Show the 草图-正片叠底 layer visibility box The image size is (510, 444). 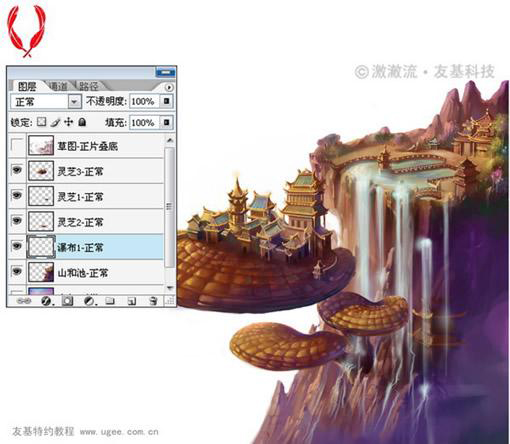[17, 145]
